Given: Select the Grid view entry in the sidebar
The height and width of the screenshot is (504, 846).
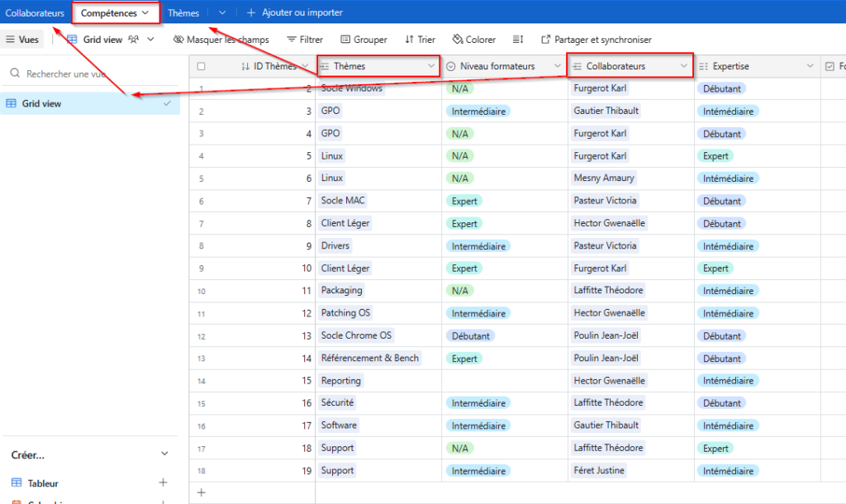Looking at the screenshot, I should click(x=91, y=103).
